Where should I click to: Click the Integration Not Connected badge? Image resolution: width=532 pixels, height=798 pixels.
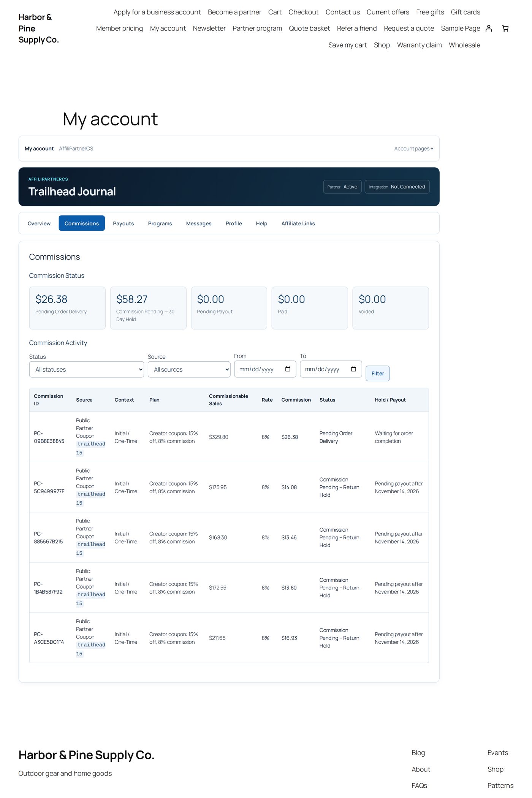click(397, 187)
